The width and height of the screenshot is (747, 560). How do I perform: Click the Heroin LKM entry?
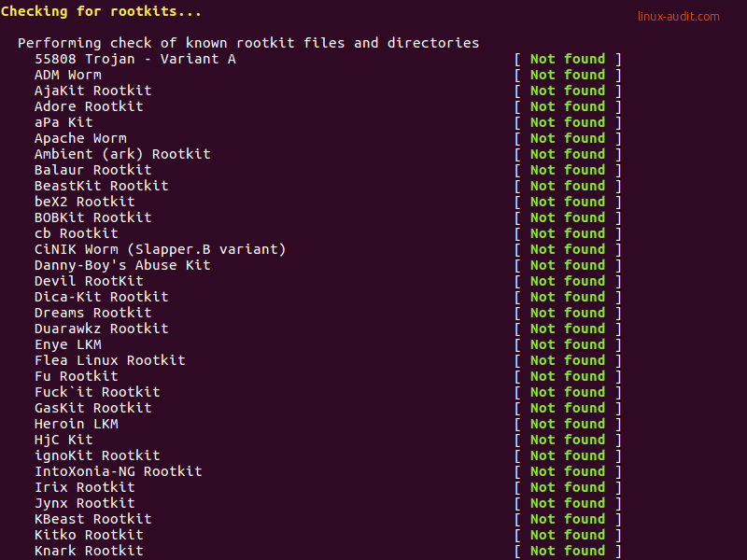coord(77,424)
